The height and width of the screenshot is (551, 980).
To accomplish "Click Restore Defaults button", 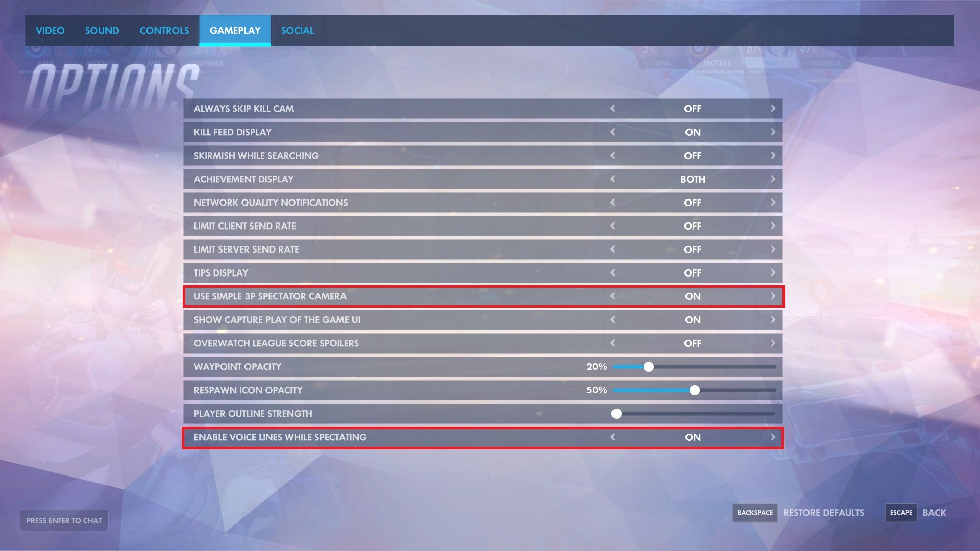I will [x=824, y=512].
